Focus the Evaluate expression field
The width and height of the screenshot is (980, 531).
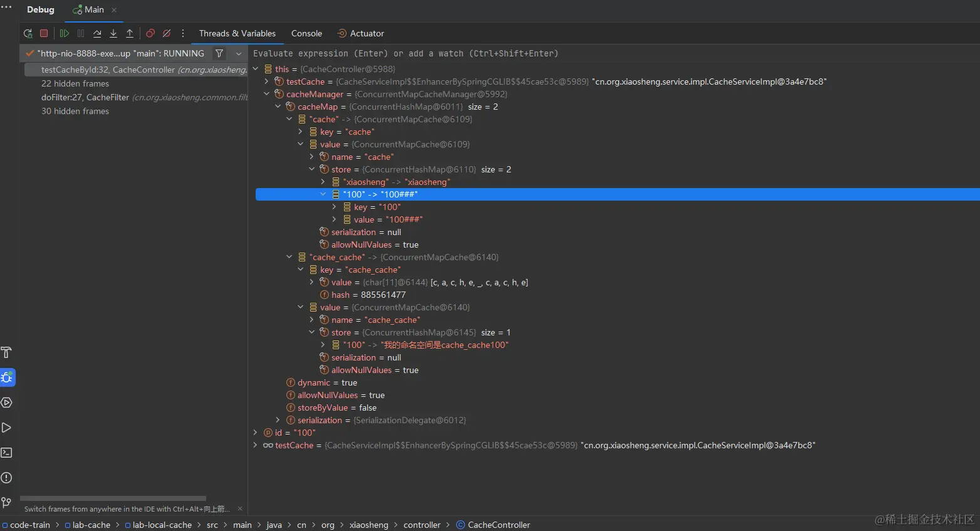coord(614,54)
